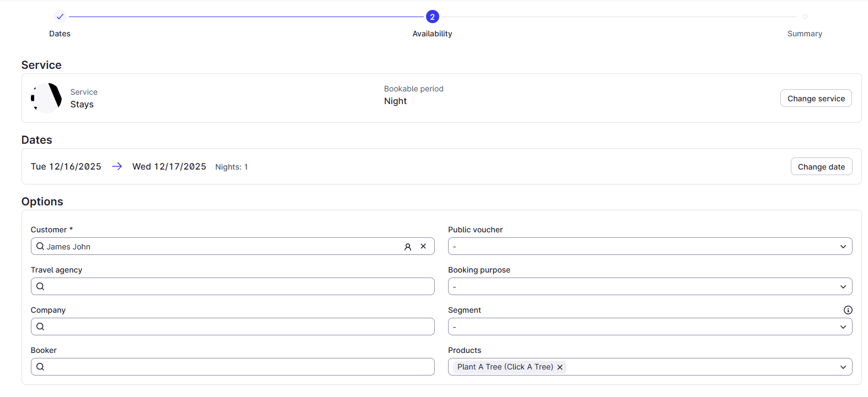Focus the Travel agency search field
Viewport: 868px width, 397px height.
point(237,286)
